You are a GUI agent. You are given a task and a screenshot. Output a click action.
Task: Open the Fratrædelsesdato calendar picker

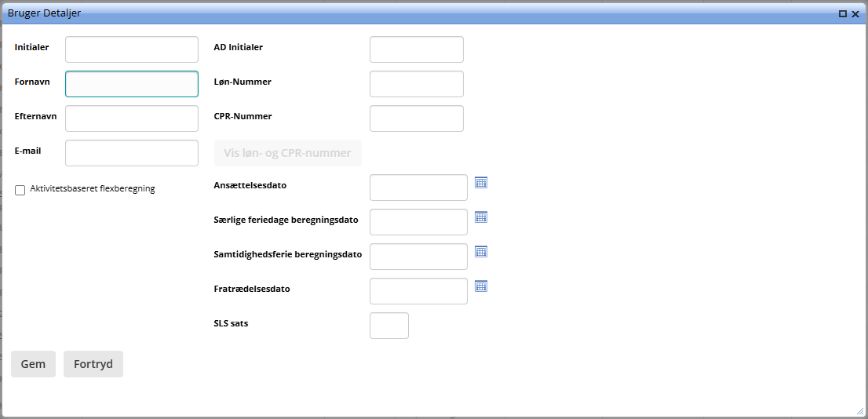coord(481,286)
